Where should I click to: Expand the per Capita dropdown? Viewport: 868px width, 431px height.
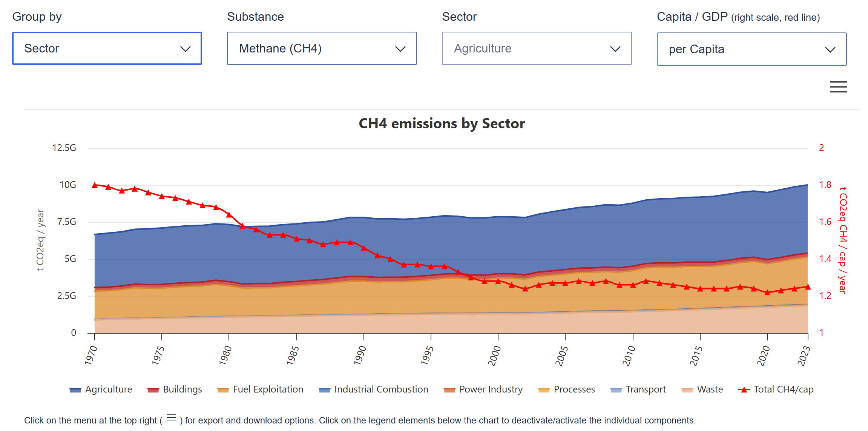click(x=751, y=49)
